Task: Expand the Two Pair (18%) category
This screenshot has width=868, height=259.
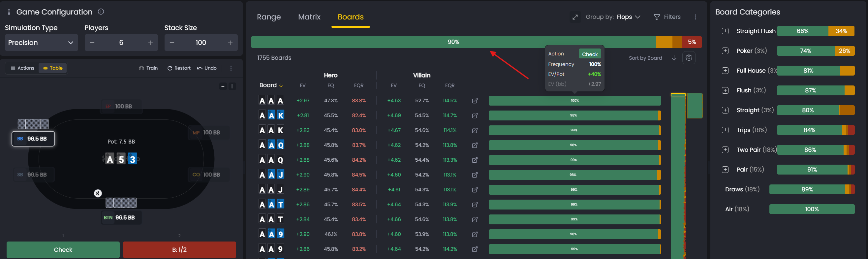Action: (x=725, y=150)
